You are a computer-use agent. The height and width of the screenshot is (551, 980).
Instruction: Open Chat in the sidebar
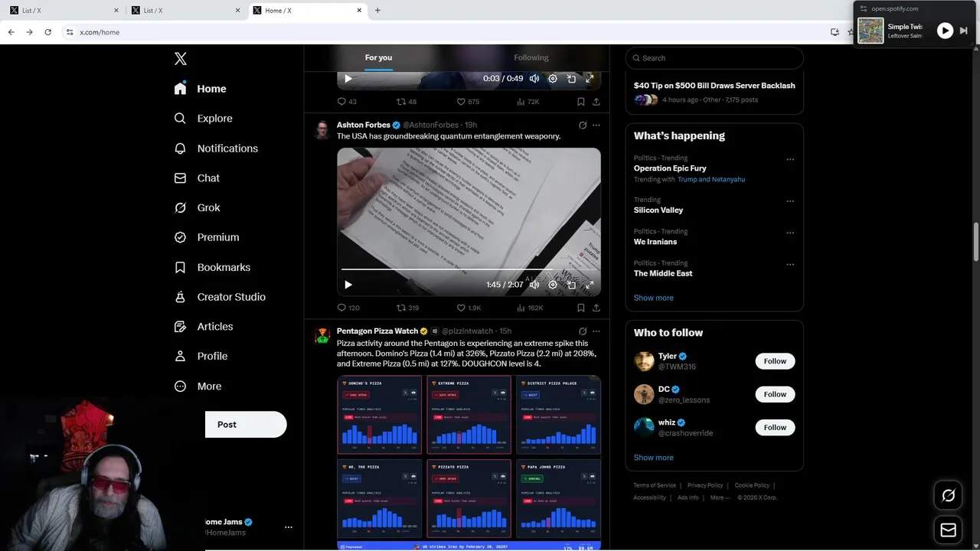tap(197, 178)
